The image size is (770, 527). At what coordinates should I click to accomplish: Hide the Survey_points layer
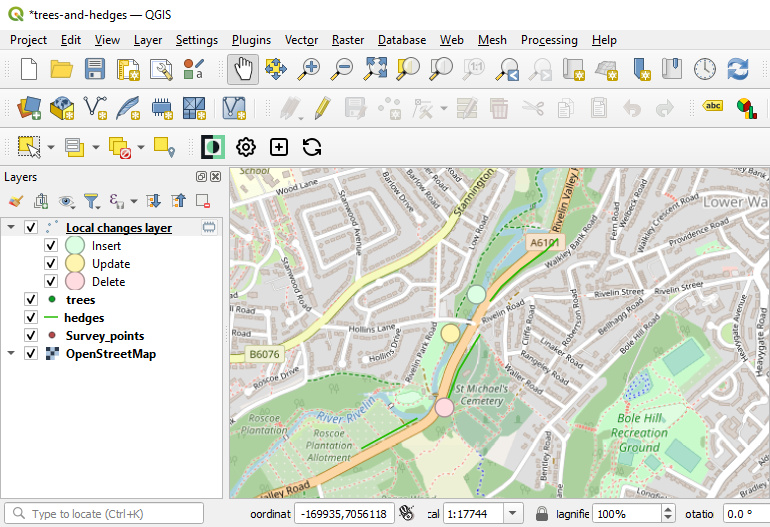pos(30,335)
